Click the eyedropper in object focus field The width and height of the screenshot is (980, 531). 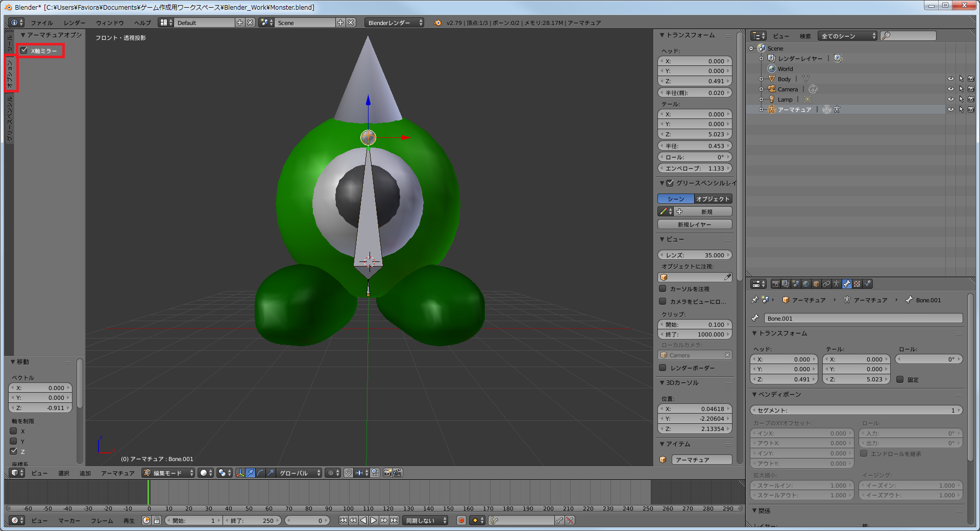point(727,277)
